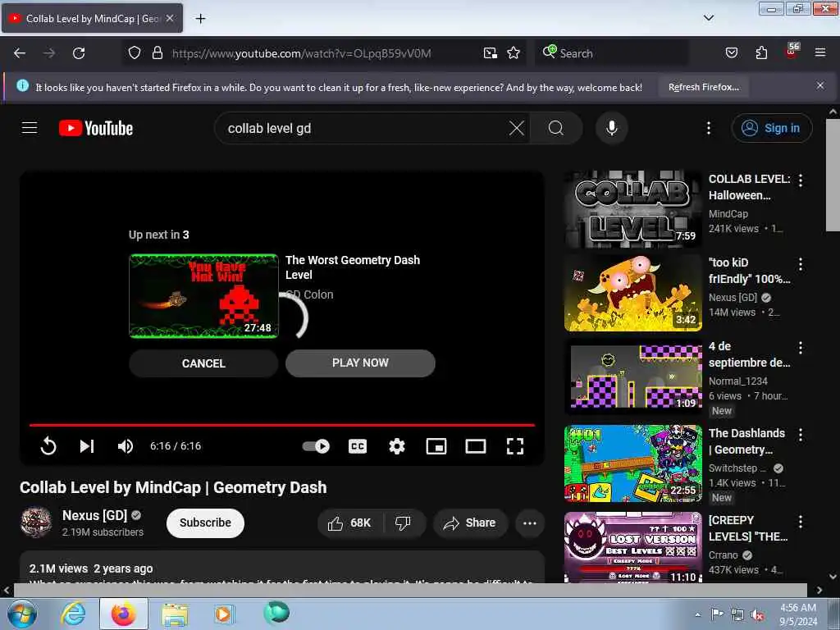Dismiss the Firefox refresh notification
This screenshot has height=630, width=840.
[819, 85]
